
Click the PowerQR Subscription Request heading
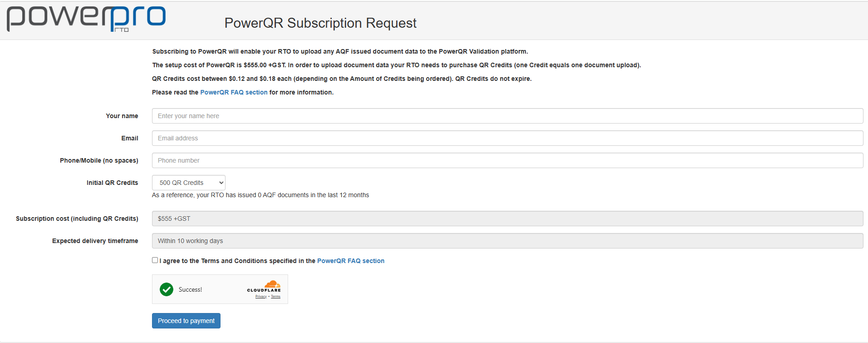point(320,23)
